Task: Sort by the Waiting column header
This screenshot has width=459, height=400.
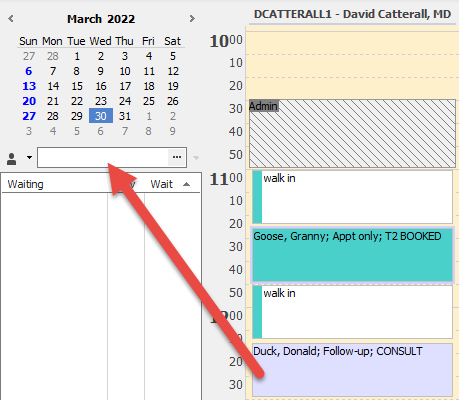Action: pyautogui.click(x=26, y=184)
